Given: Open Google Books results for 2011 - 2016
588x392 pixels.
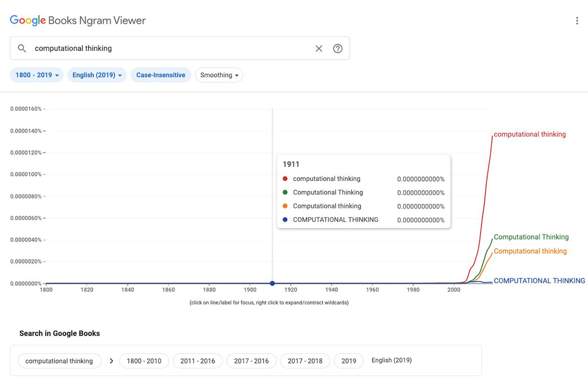Looking at the screenshot, I should tap(197, 361).
